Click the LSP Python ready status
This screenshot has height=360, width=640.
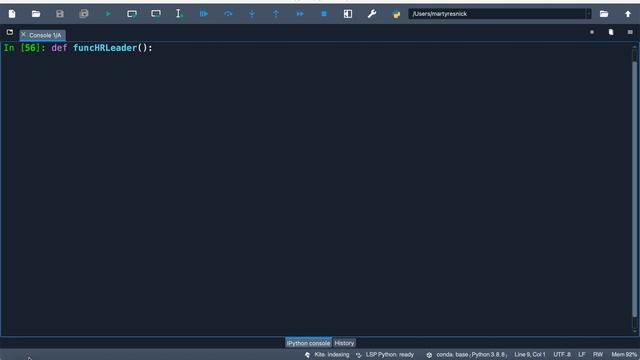pos(385,355)
